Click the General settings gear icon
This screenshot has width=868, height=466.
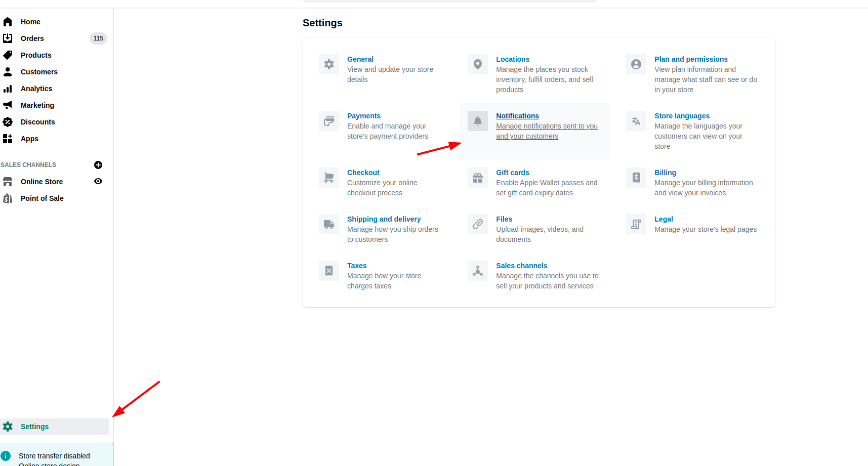(x=329, y=64)
